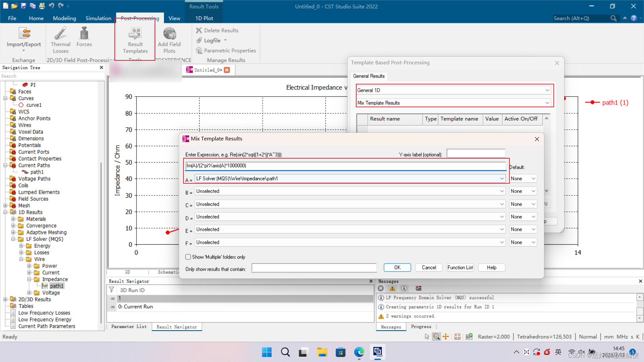Click the warnings filter icon in Messages
This screenshot has height=362, width=644.
pyautogui.click(x=392, y=288)
